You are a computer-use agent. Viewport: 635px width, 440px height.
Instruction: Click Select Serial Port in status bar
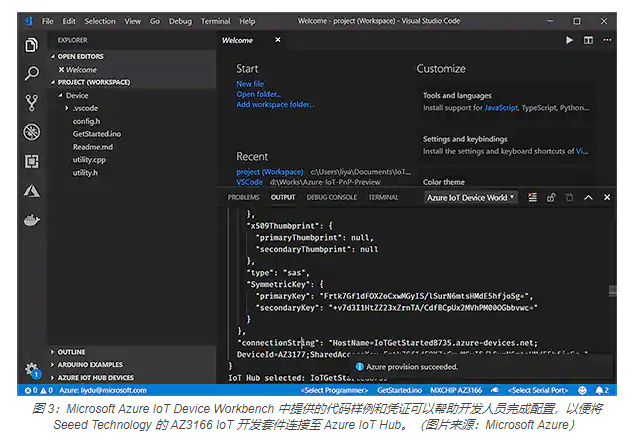click(x=538, y=391)
